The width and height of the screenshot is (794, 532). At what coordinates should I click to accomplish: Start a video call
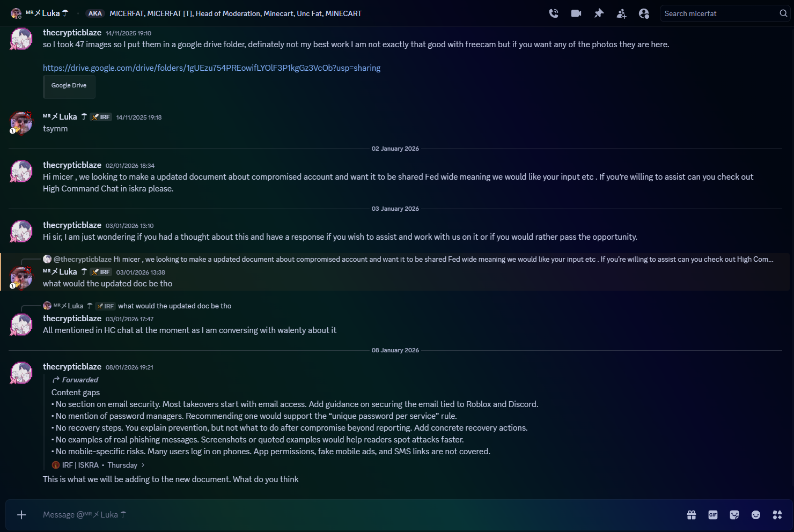(576, 13)
